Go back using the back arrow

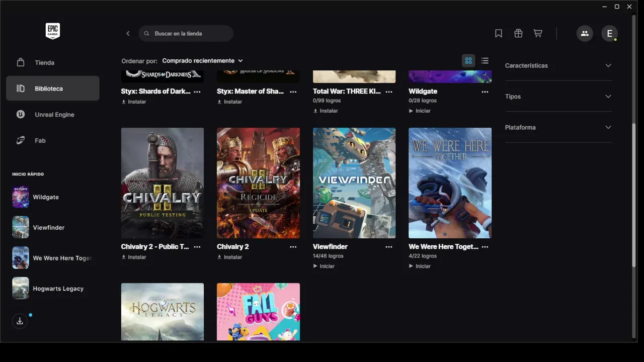point(128,34)
